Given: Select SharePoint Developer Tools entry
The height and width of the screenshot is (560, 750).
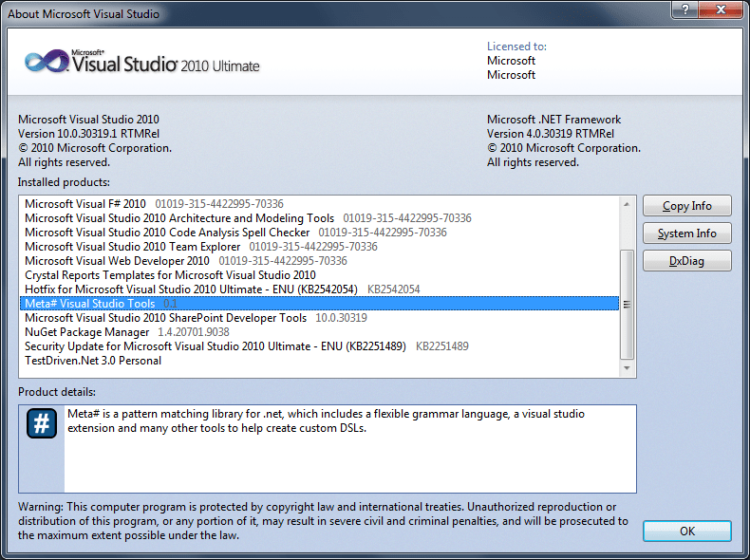Looking at the screenshot, I should (319, 318).
